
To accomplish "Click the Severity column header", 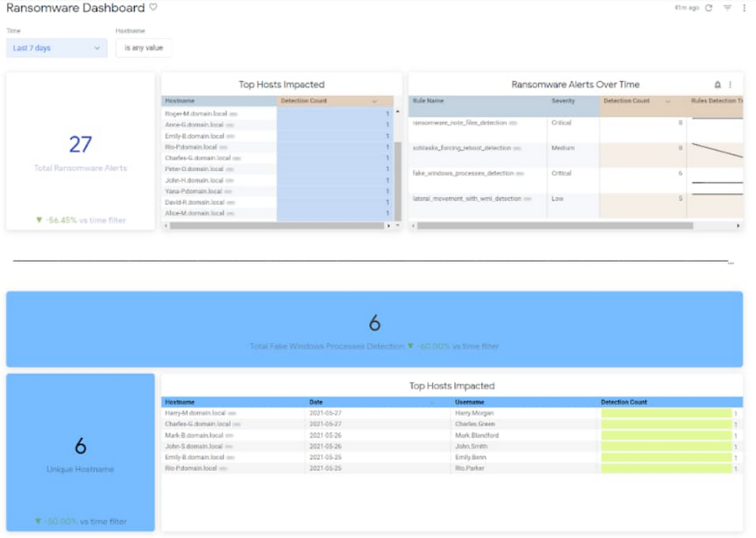I will pyautogui.click(x=563, y=101).
